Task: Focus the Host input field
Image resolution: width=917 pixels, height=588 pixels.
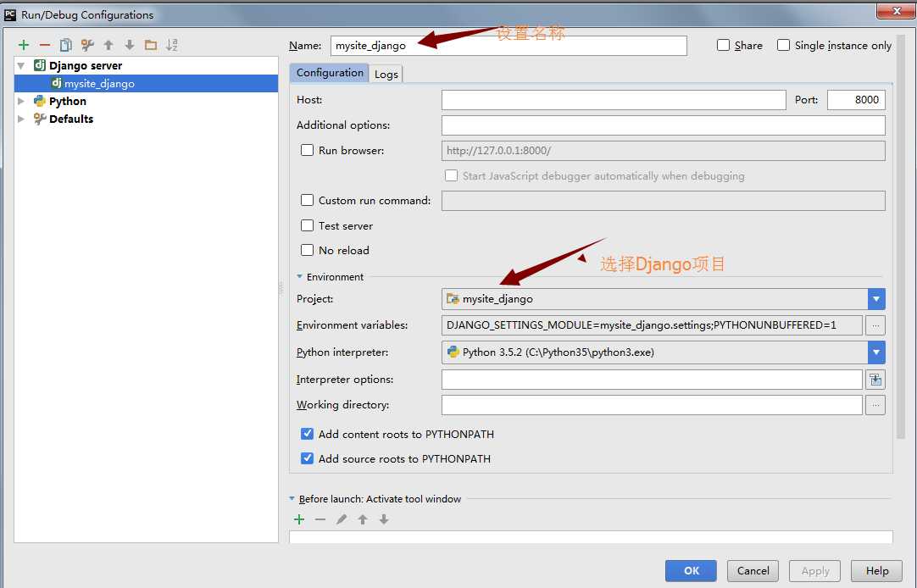Action: (x=614, y=100)
